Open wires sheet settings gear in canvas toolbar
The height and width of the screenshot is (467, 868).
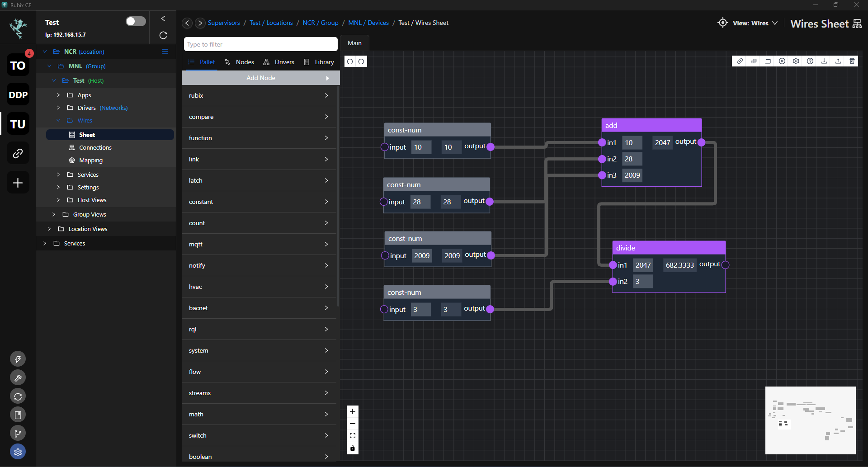[x=796, y=61]
